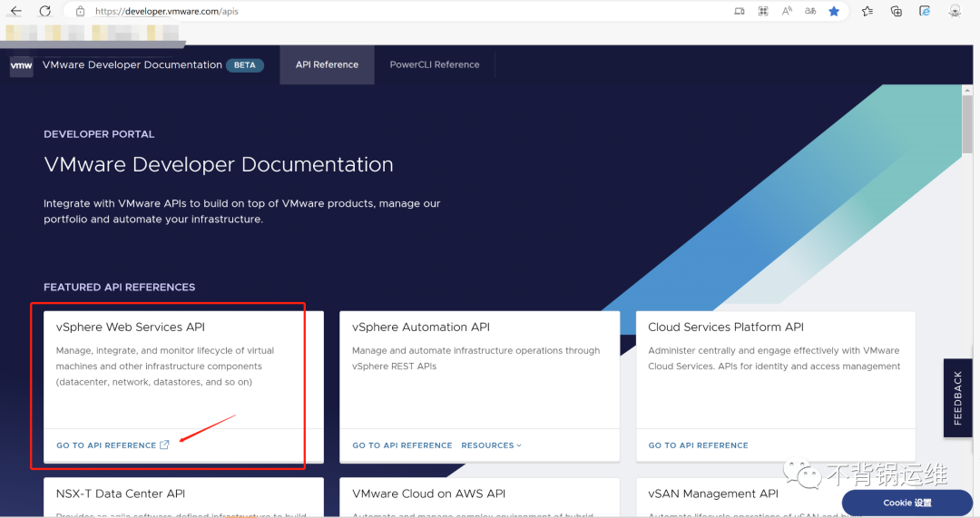The image size is (980, 518).
Task: Open vSphere Automation API card title
Action: 421,327
